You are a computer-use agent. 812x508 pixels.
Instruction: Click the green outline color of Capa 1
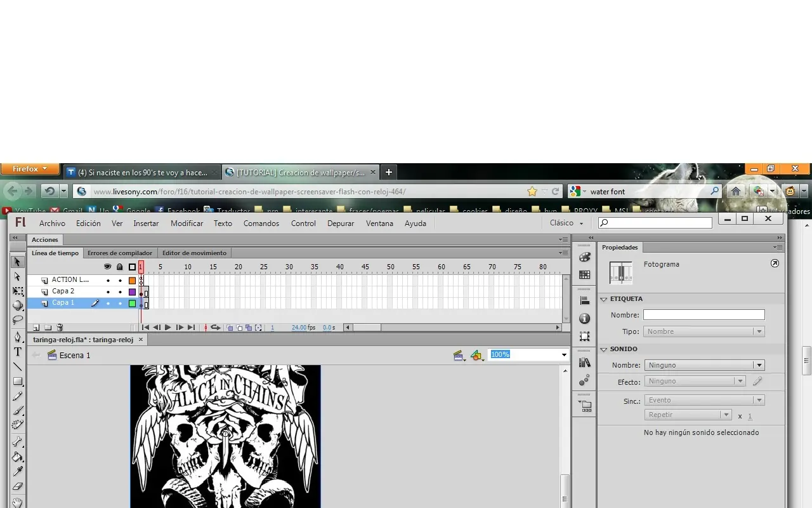132,304
